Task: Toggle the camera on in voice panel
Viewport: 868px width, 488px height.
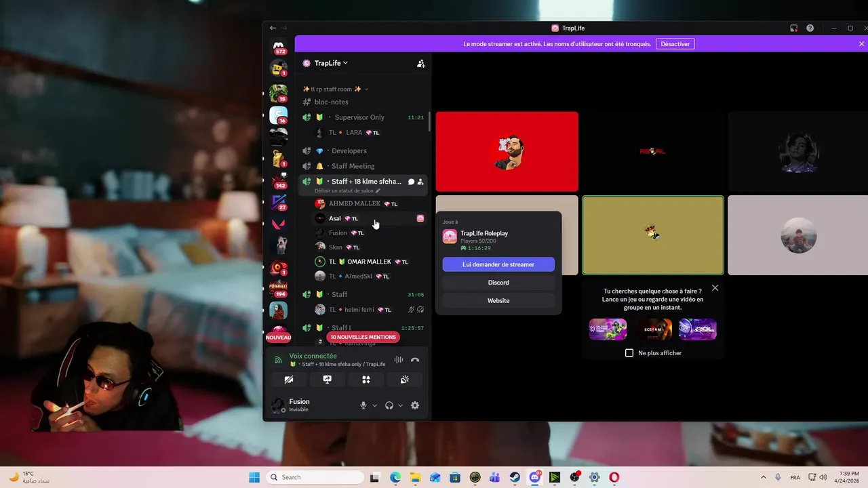Action: pos(289,380)
